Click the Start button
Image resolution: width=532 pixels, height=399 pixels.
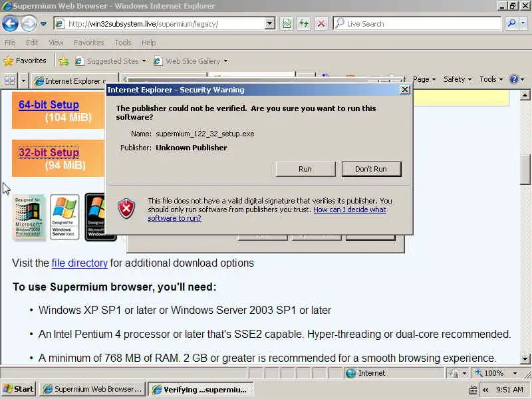click(x=19, y=389)
